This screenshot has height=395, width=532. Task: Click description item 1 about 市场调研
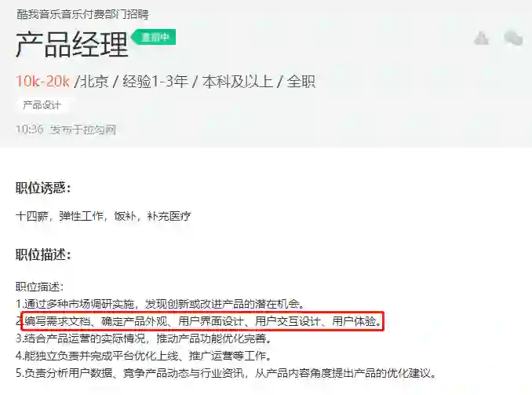160,304
